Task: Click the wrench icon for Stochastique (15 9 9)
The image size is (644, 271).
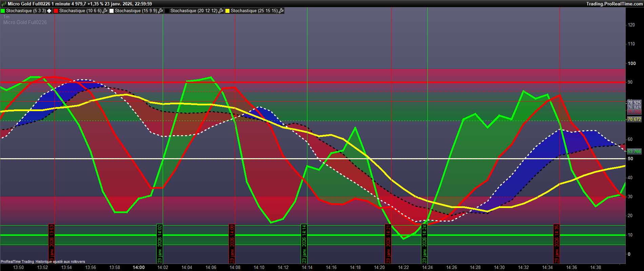Action: click(161, 11)
